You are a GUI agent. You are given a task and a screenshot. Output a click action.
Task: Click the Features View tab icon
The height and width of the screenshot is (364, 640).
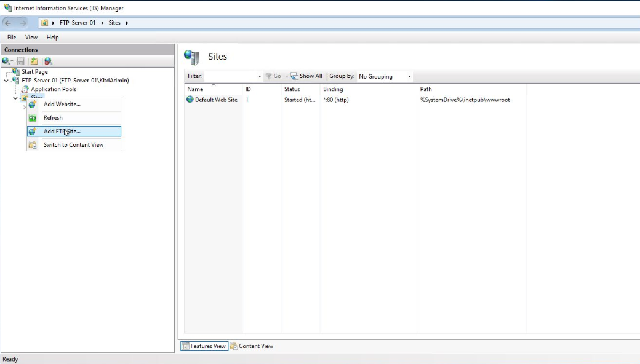185,346
